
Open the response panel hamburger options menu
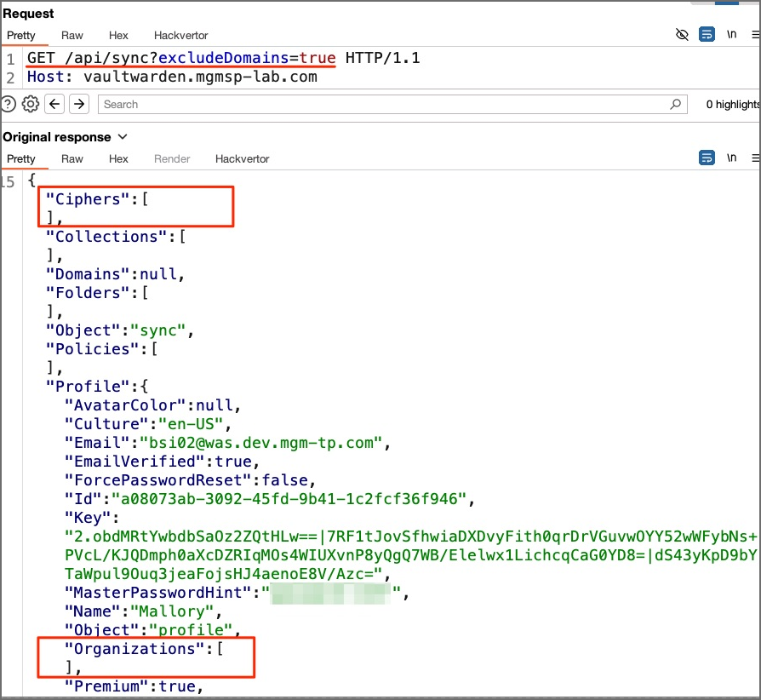(x=755, y=158)
